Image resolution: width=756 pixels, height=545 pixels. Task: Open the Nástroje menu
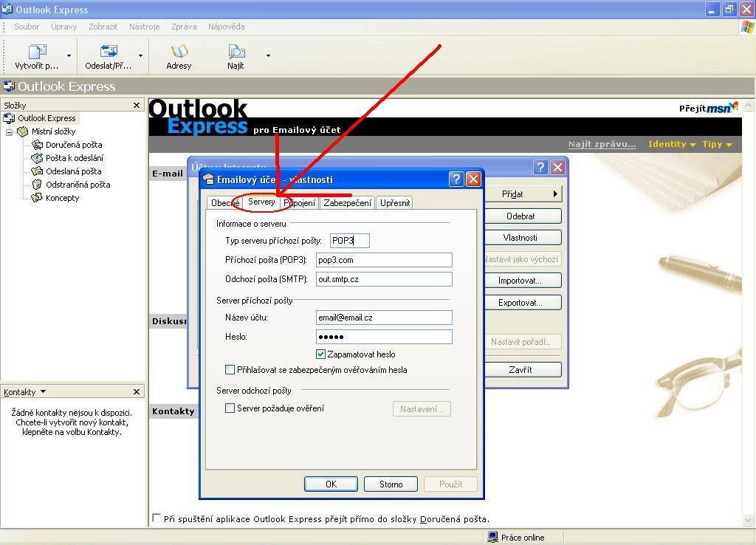(144, 27)
